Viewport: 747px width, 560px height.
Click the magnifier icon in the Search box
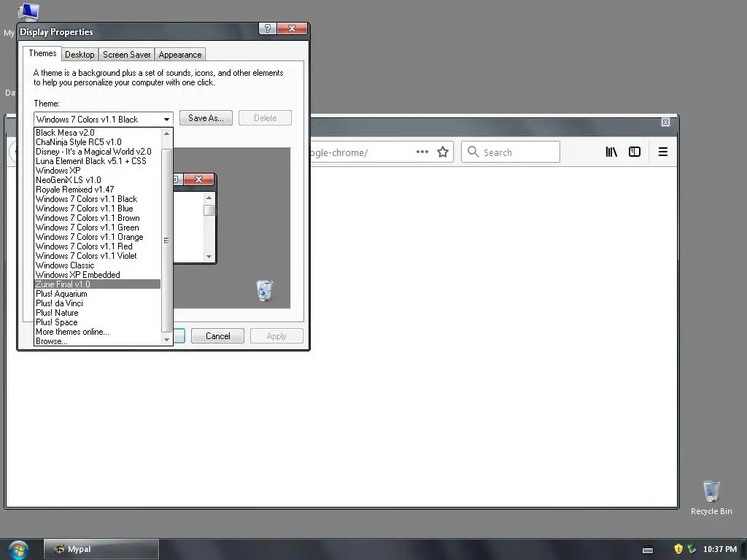point(473,152)
